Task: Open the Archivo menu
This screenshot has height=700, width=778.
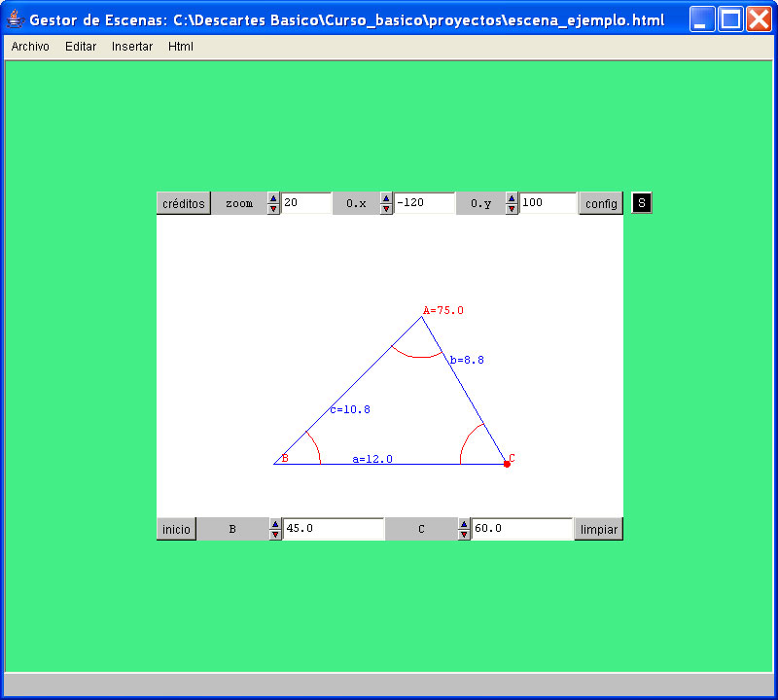Action: (30, 47)
